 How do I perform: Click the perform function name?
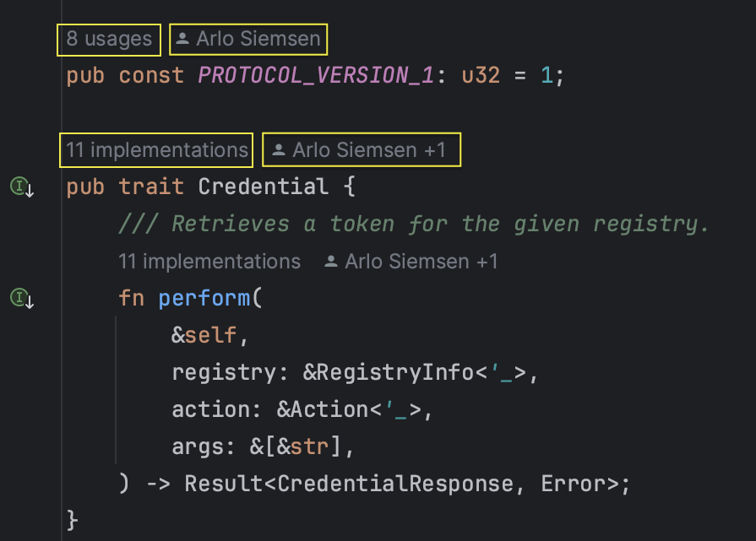tap(205, 297)
